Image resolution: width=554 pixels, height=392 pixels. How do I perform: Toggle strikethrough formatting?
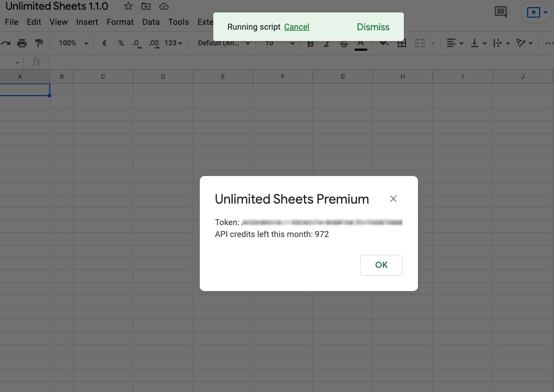click(x=344, y=43)
